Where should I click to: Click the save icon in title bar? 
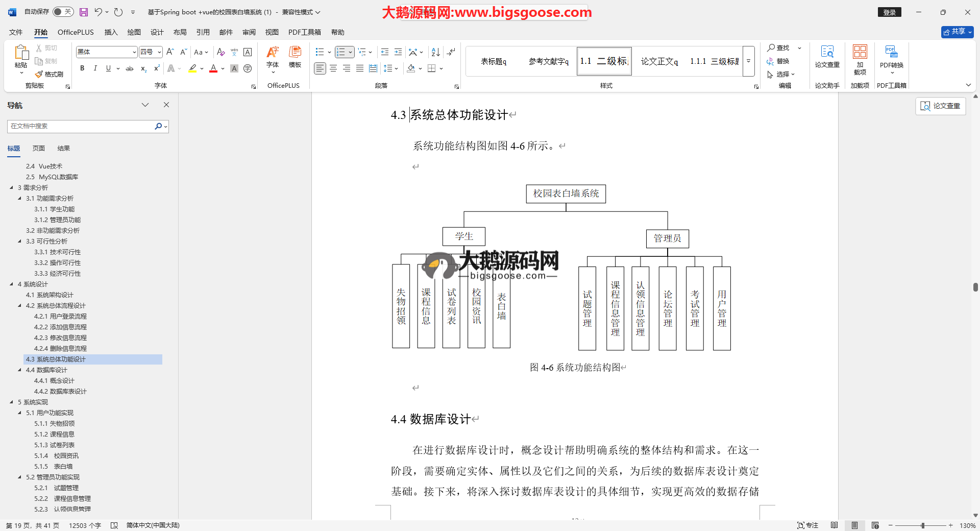pyautogui.click(x=84, y=12)
